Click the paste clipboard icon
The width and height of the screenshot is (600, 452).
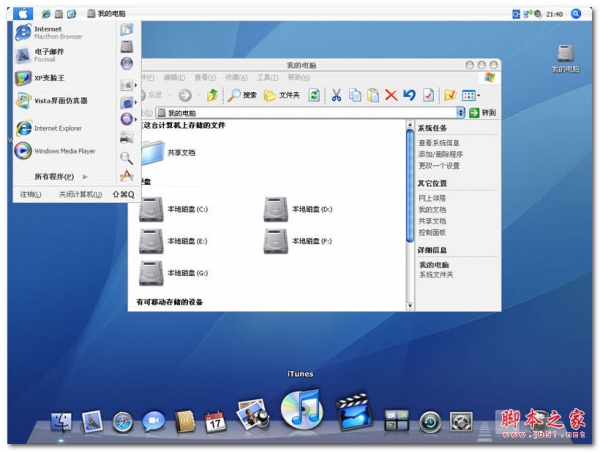pyautogui.click(x=373, y=95)
